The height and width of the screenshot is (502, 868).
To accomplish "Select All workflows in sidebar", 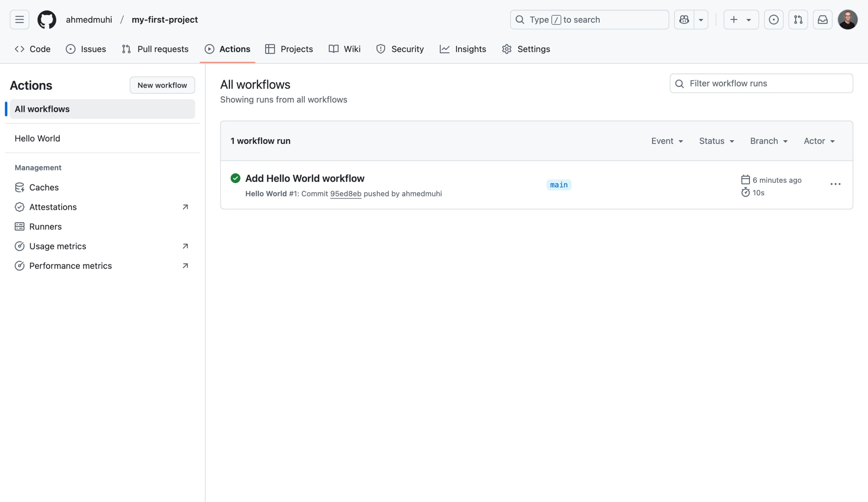I will point(102,109).
